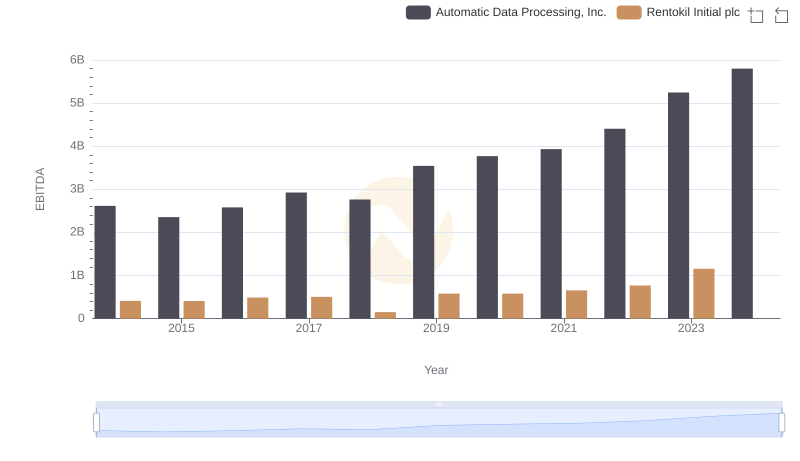Click right handle of zoom slider
Viewport: 800px width, 461px height.
coord(782,423)
